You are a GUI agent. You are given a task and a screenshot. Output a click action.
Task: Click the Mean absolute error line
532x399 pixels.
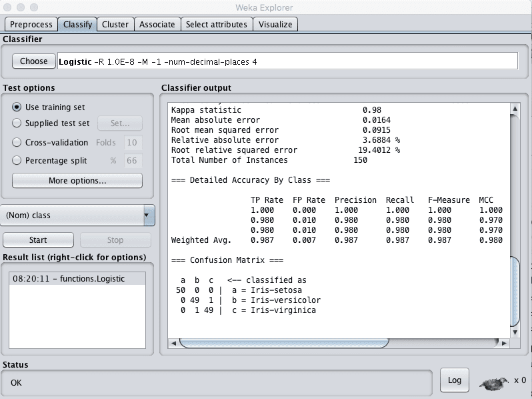281,120
